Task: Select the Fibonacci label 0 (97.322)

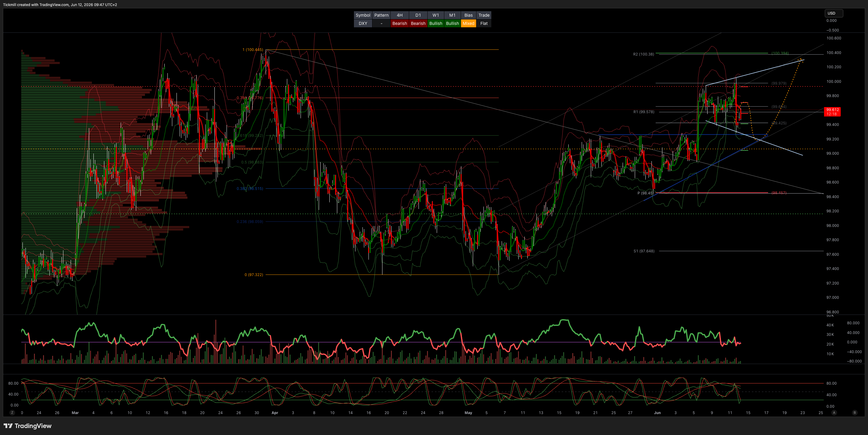Action: click(254, 275)
